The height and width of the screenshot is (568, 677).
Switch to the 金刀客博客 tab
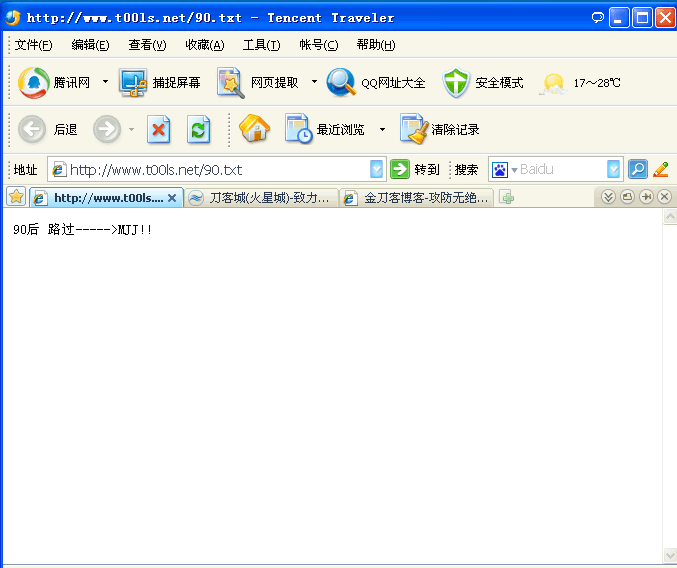pyautogui.click(x=416, y=198)
